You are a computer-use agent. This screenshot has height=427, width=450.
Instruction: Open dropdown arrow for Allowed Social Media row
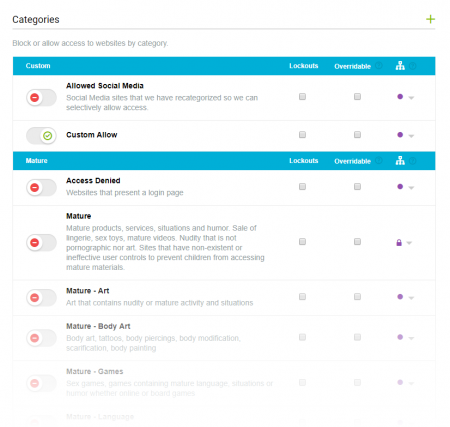(x=411, y=98)
